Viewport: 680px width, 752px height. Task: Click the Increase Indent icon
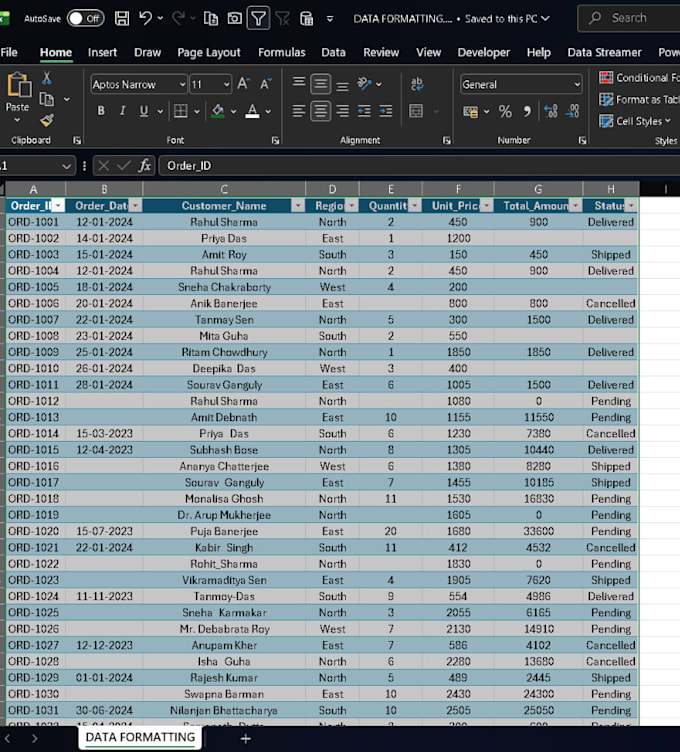(386, 111)
